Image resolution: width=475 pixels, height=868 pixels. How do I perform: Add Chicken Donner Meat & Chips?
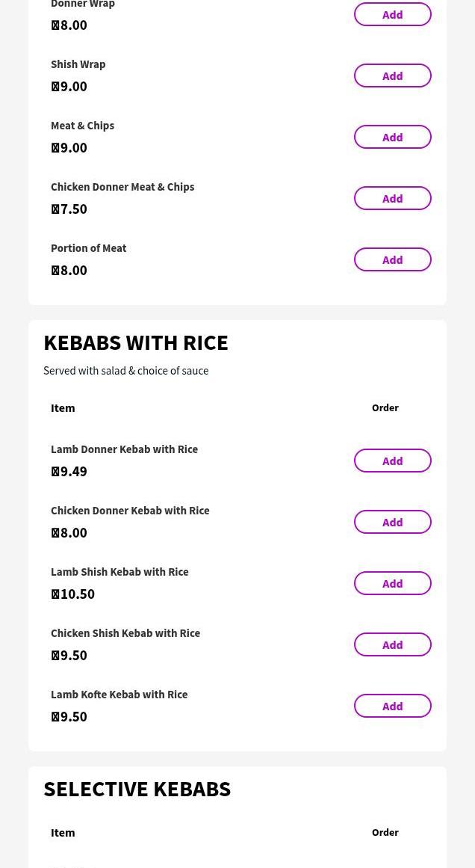392,198
